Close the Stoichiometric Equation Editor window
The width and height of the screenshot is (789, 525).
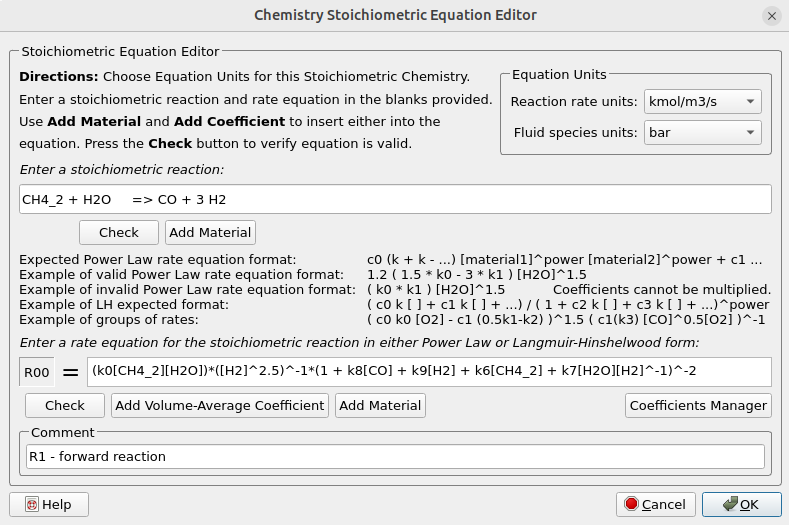click(x=771, y=15)
